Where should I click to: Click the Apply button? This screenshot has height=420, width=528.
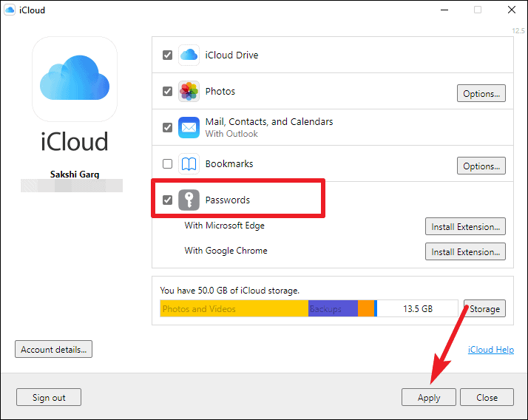(429, 397)
